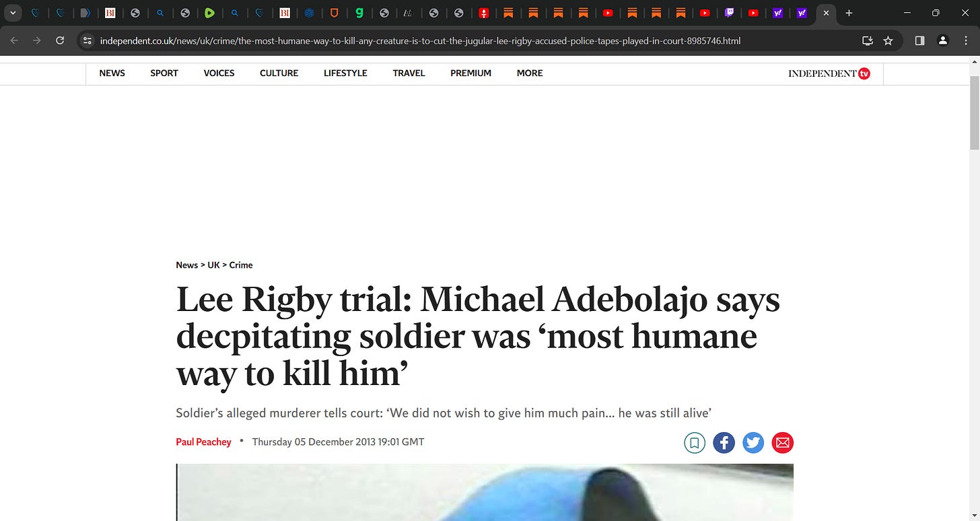View site information icon beside the URL

click(86, 40)
